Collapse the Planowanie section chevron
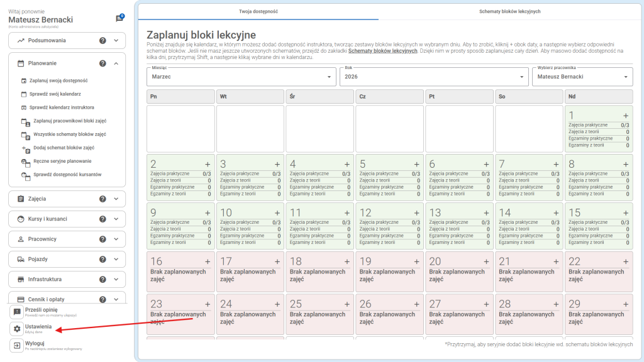 click(116, 63)
